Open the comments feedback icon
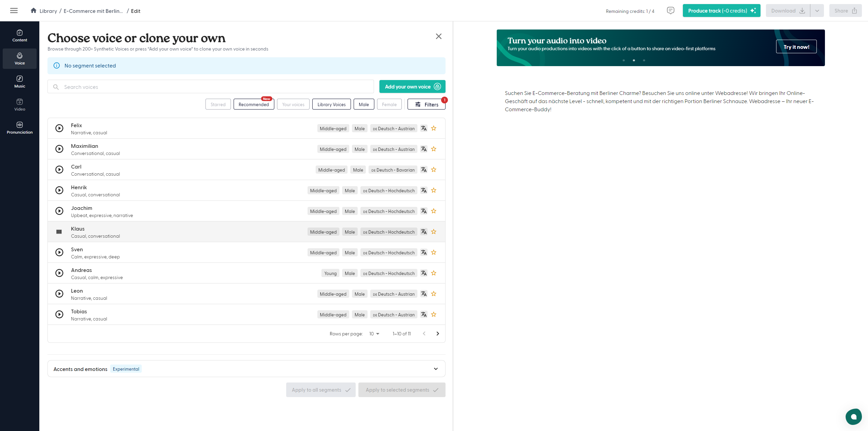 tap(670, 11)
